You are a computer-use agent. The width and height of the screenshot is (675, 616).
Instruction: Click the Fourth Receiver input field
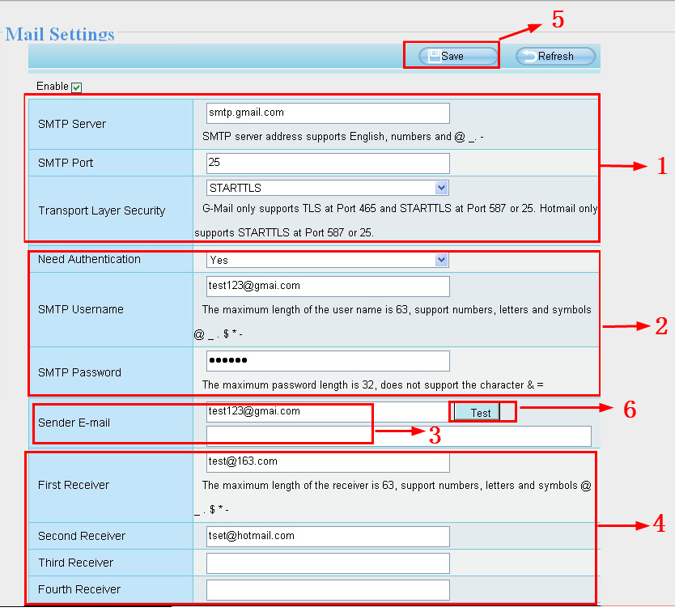point(328,590)
